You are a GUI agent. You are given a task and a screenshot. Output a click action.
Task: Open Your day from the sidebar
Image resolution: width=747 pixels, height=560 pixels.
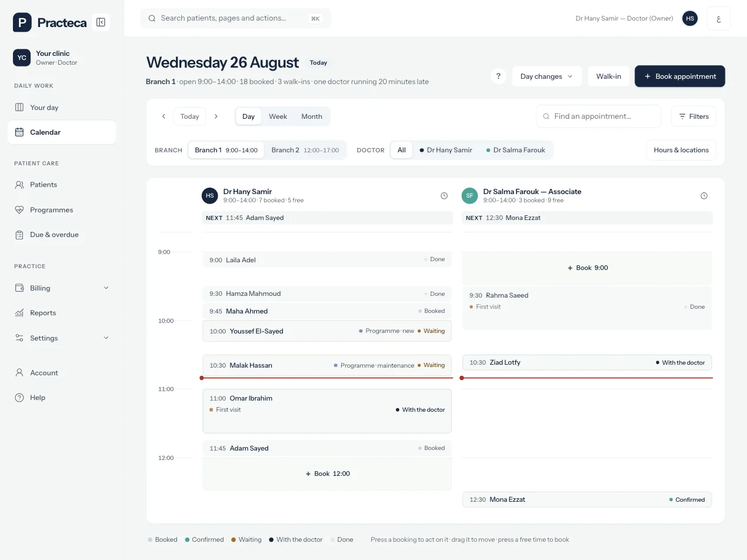[x=62, y=108]
